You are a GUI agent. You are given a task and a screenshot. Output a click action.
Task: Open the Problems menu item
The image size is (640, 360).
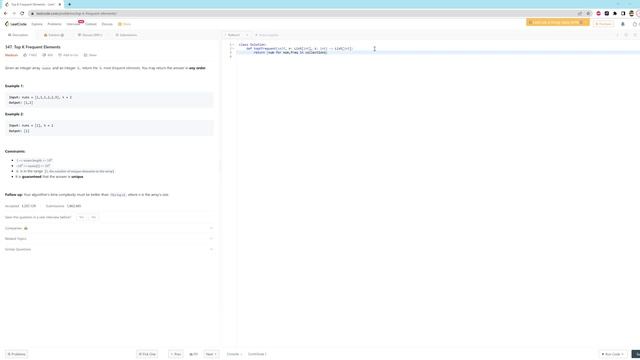tap(54, 24)
